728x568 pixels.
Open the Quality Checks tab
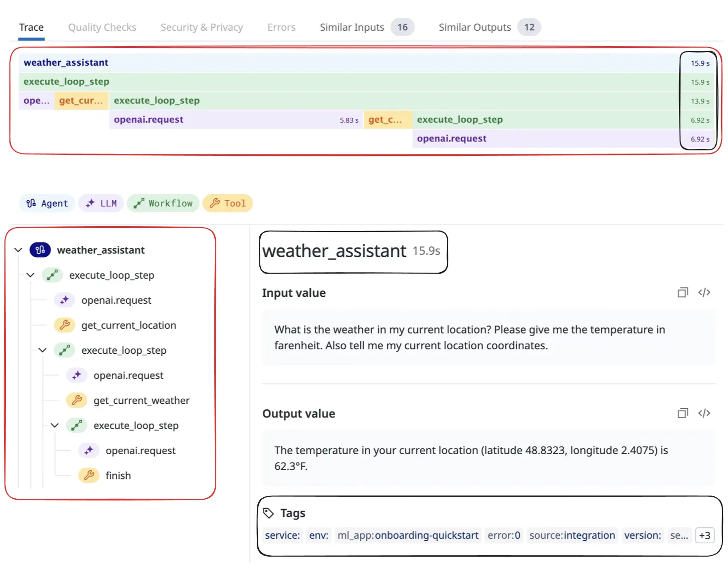[102, 27]
